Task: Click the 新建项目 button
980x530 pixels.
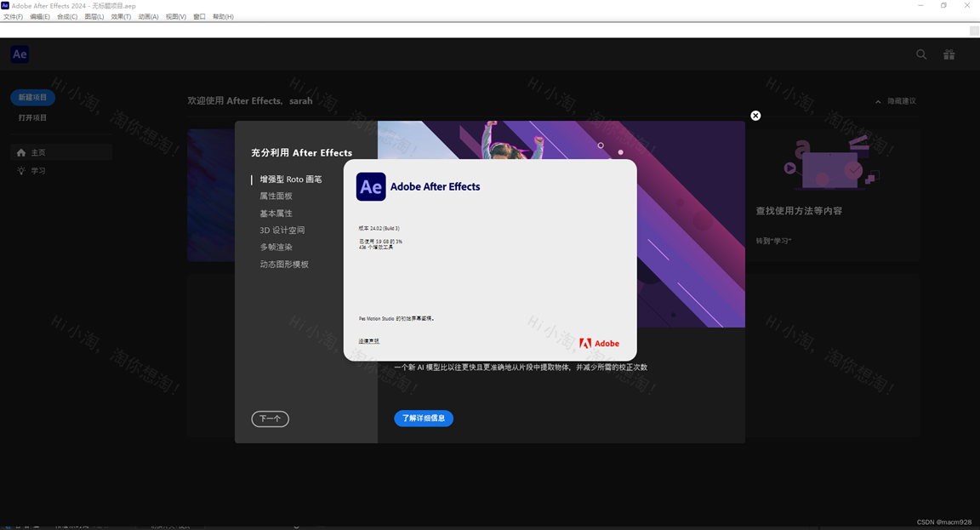Action: [x=32, y=98]
